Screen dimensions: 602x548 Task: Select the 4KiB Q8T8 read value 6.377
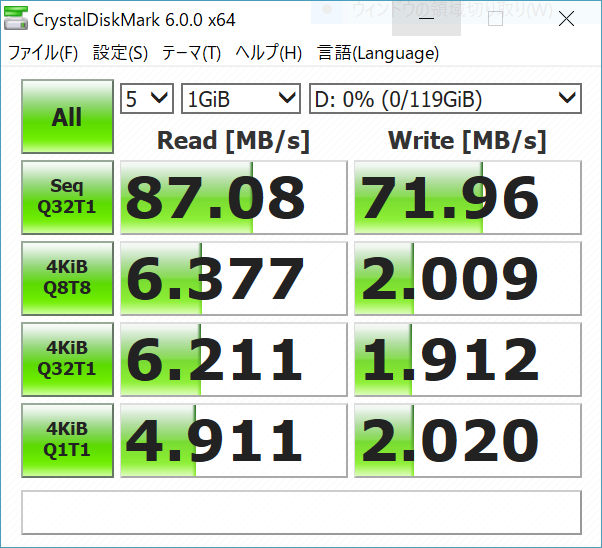(233, 278)
